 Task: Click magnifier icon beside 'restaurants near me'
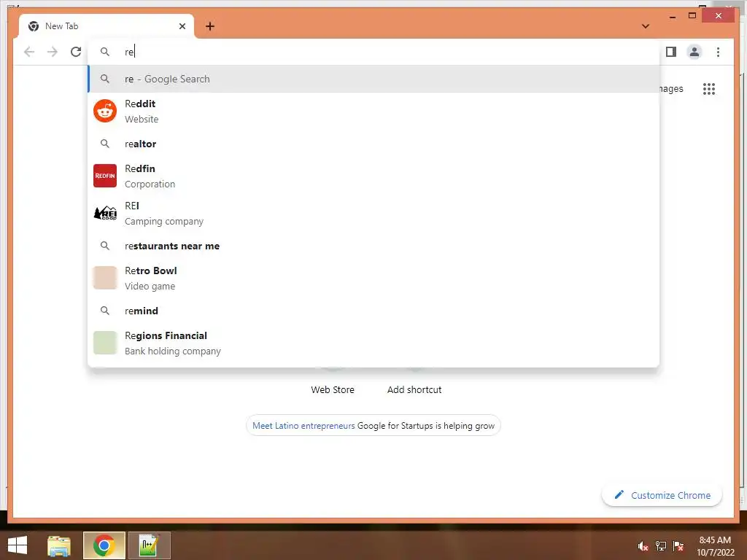pyautogui.click(x=105, y=246)
